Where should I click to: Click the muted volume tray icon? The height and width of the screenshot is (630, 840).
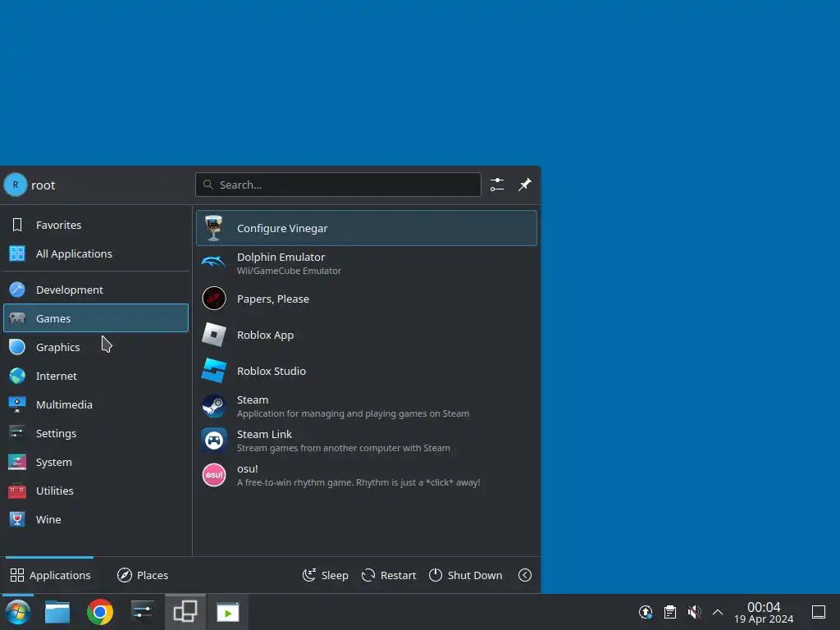tap(694, 612)
